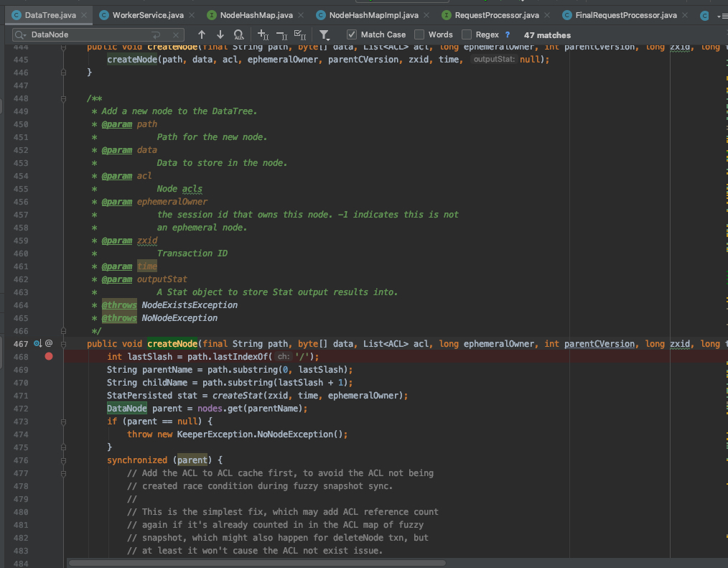
Task: Add selection for next occurrence icon
Action: click(x=263, y=35)
